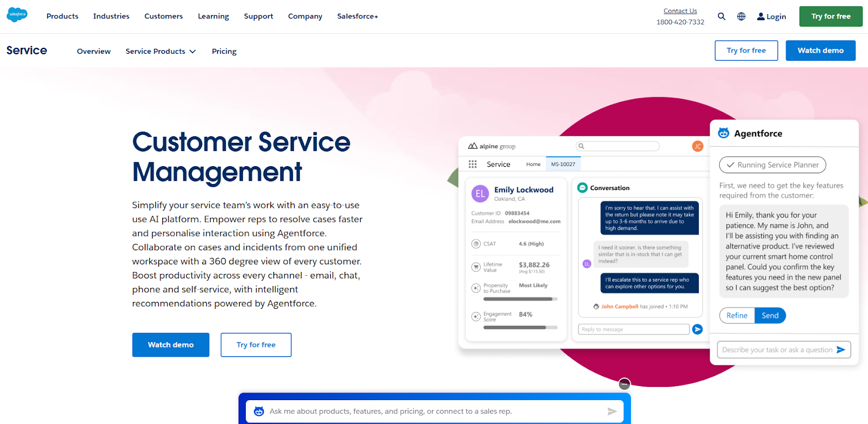Open the Learning menu

[x=213, y=16]
